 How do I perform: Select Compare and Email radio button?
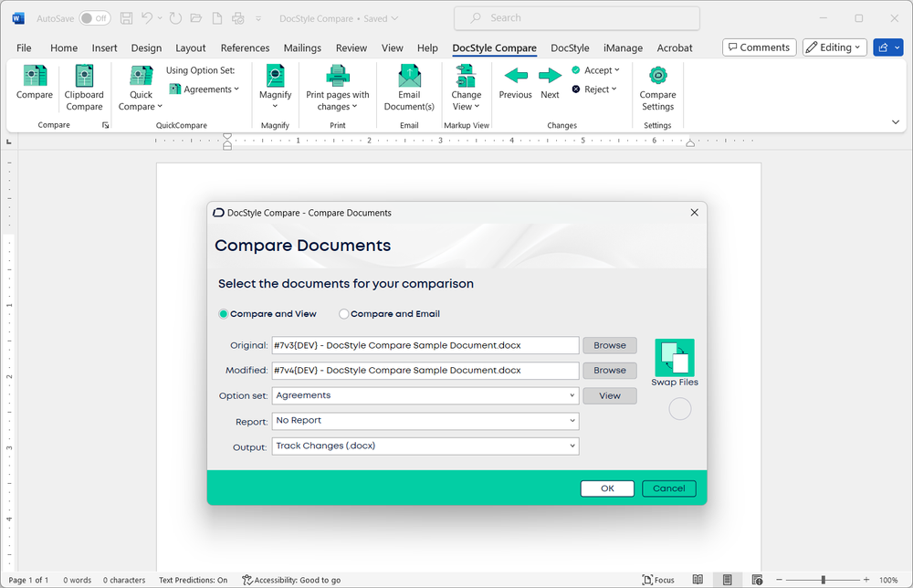pyautogui.click(x=343, y=314)
